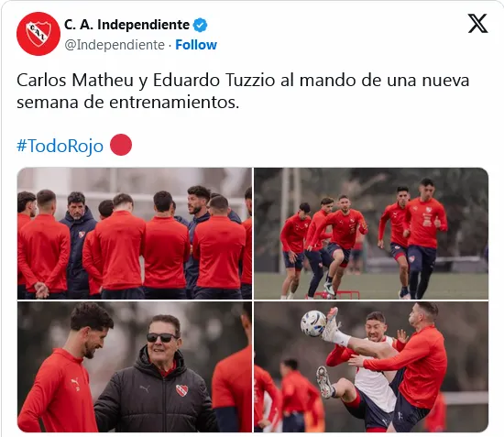504x437 pixels.
Task: Click the words "semana de entrenamientos"
Action: tap(127, 103)
